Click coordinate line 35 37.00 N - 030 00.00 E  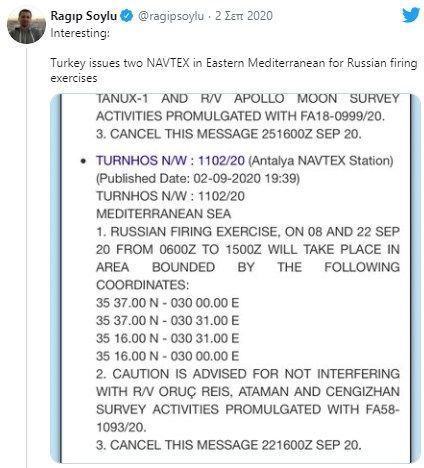[168, 303]
